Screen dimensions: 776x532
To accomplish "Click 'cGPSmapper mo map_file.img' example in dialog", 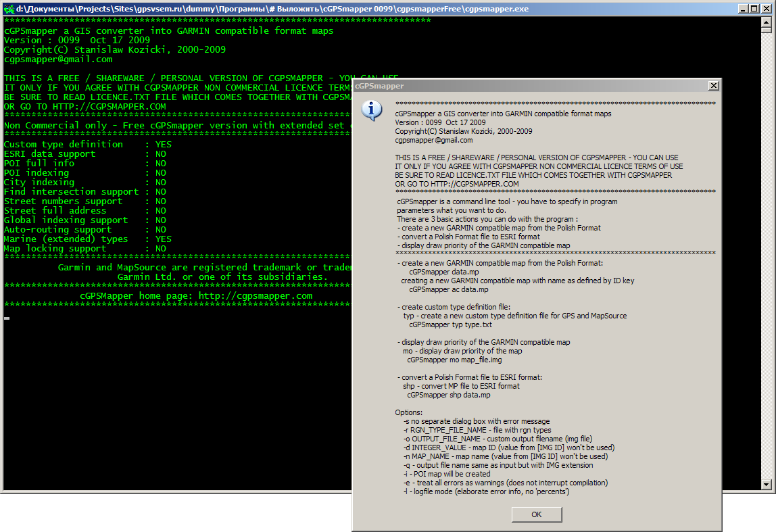I will click(454, 360).
